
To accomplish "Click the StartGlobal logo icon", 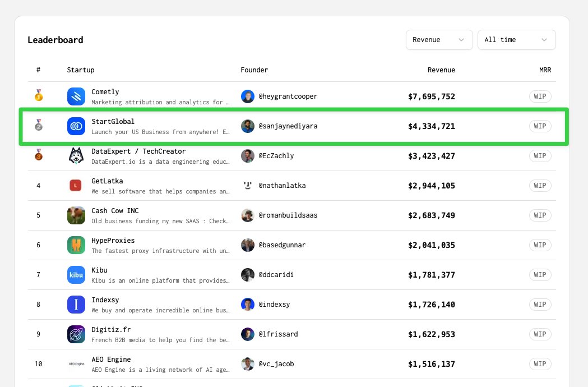I will point(76,126).
